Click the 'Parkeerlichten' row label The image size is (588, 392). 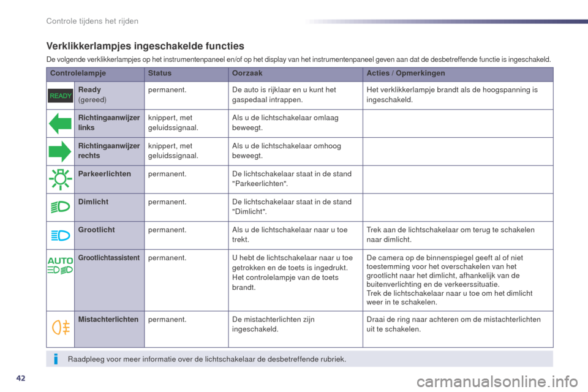click(x=105, y=174)
